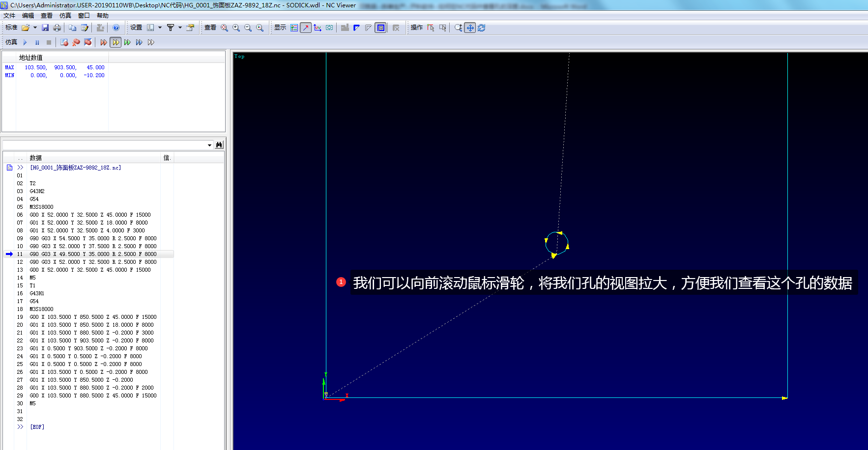Screen dimensions: 868x450
Task: Select line 14 containing M5
Action: [88, 278]
